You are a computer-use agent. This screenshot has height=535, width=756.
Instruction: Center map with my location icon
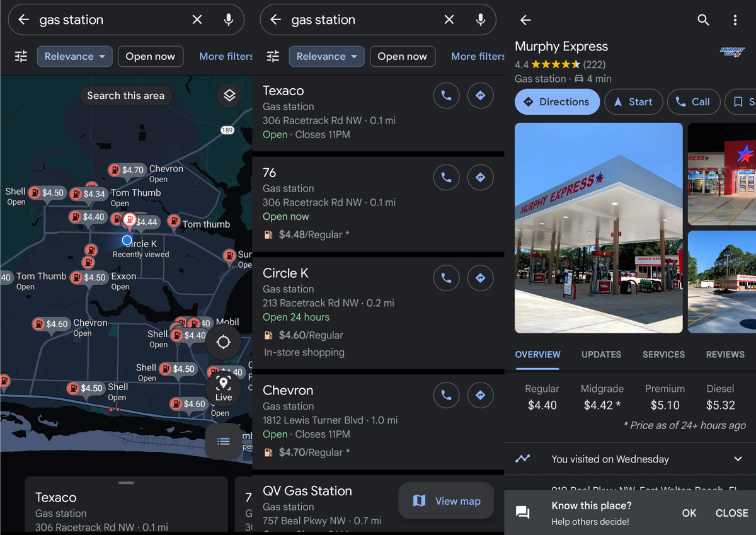(224, 342)
